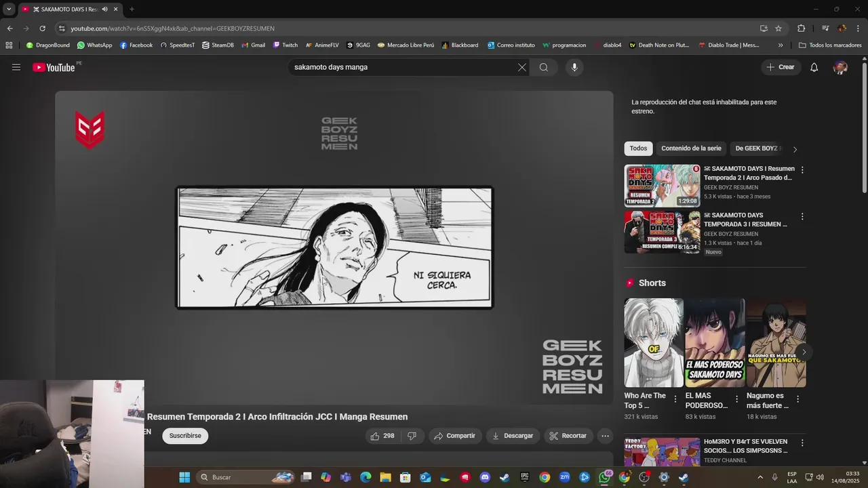Image resolution: width=868 pixels, height=488 pixels.
Task: Clear the search box text
Action: (522, 67)
